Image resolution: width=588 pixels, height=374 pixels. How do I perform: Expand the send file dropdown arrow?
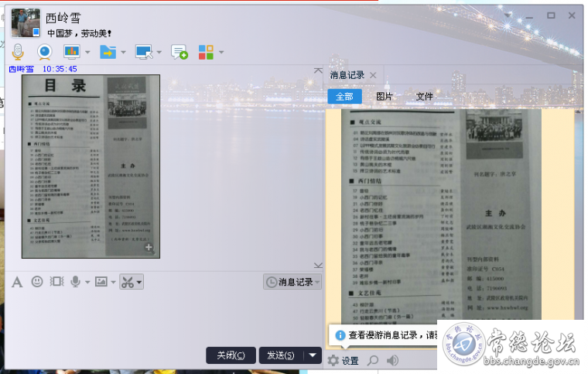123,52
